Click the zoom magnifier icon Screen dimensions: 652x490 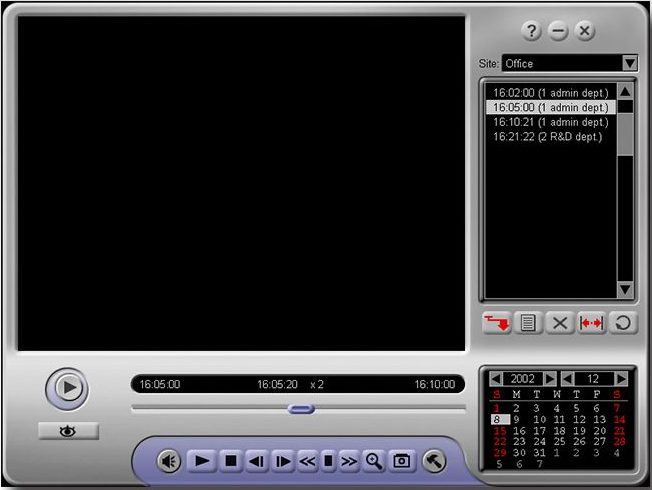coord(374,461)
